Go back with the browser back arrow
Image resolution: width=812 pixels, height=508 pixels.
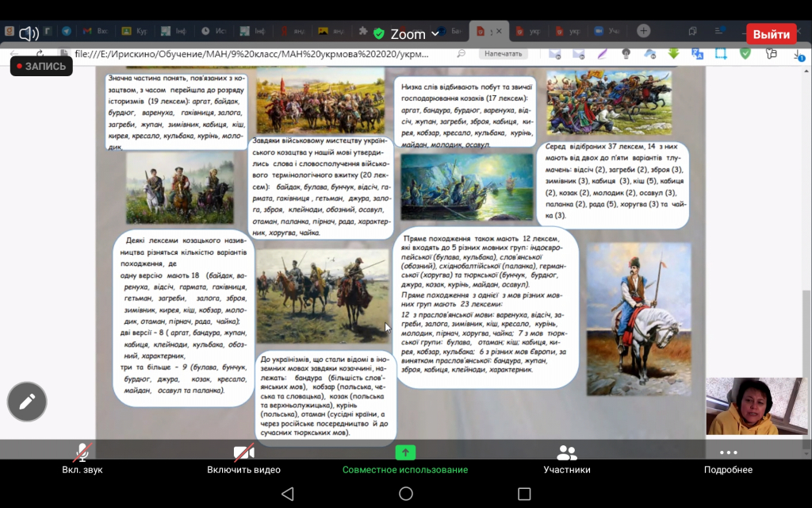point(14,53)
